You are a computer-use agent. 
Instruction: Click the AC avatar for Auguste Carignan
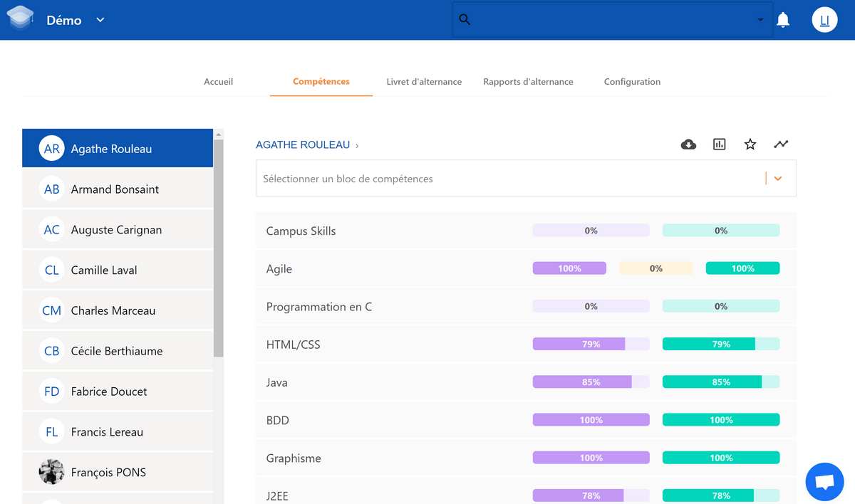(51, 230)
